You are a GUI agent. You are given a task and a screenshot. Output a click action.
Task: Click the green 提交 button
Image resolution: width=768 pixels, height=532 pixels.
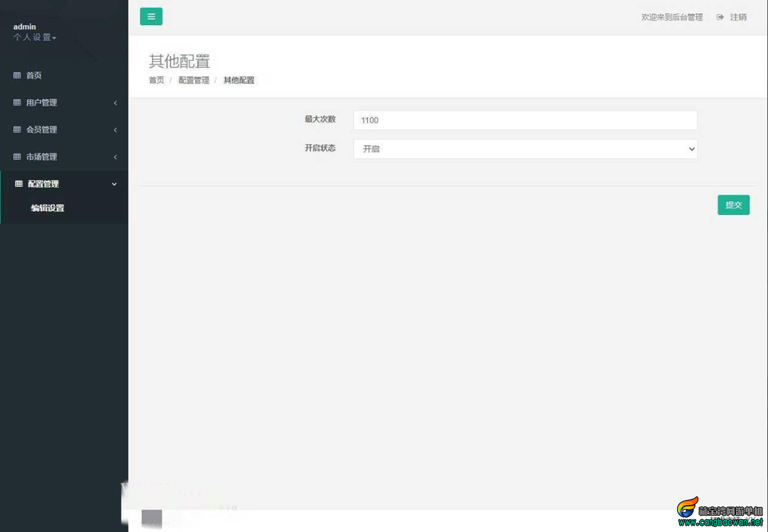click(734, 205)
